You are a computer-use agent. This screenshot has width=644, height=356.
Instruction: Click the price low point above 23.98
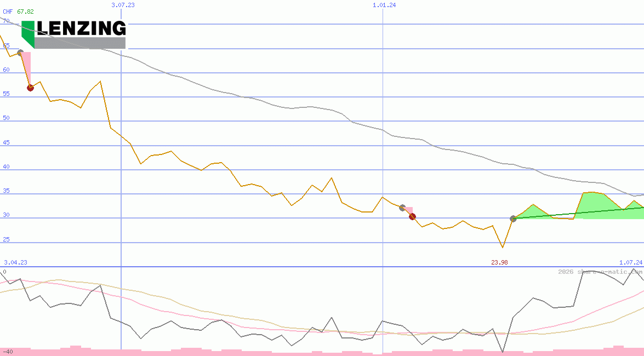[502, 248]
